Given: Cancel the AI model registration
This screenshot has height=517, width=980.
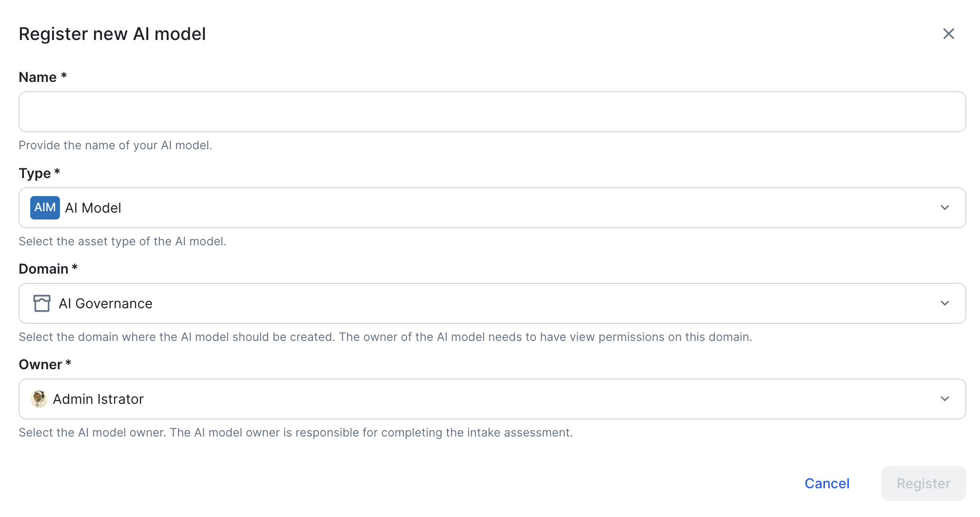Looking at the screenshot, I should [827, 483].
